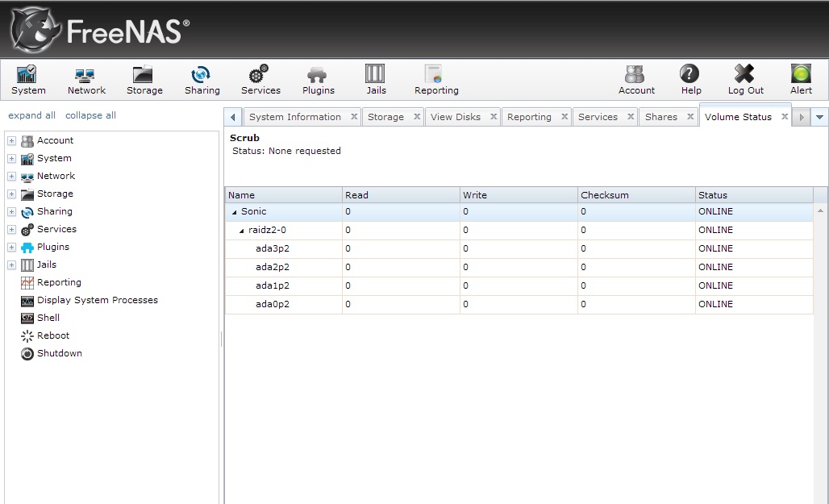Viewport: 829px width, 504px height.
Task: Click the collapse all link
Action: click(90, 115)
